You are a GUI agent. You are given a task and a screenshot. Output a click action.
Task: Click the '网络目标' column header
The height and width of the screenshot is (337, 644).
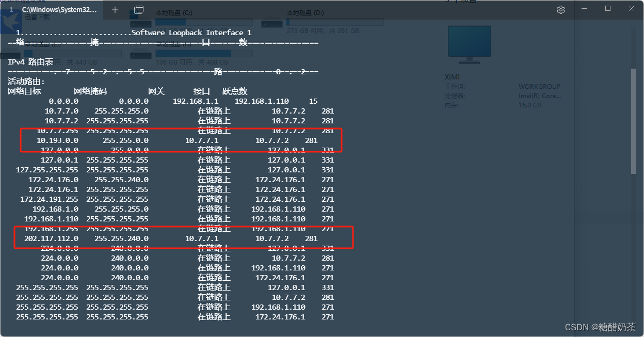[24, 91]
